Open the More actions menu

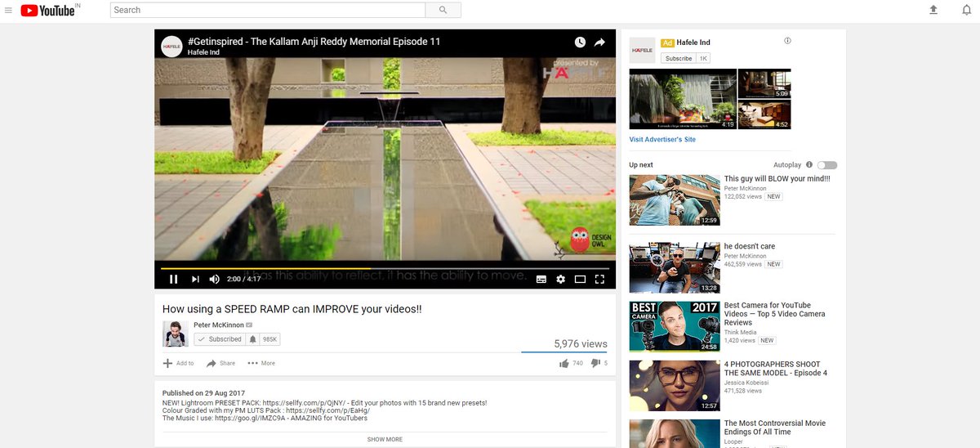pos(261,363)
